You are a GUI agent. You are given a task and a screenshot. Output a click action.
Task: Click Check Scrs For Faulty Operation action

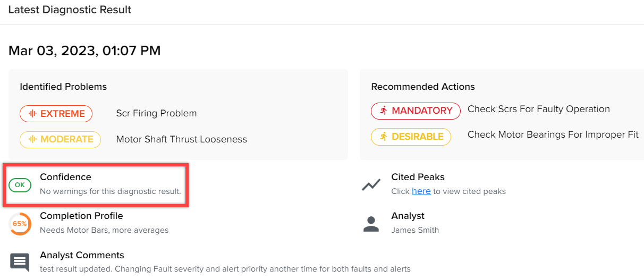(539, 109)
